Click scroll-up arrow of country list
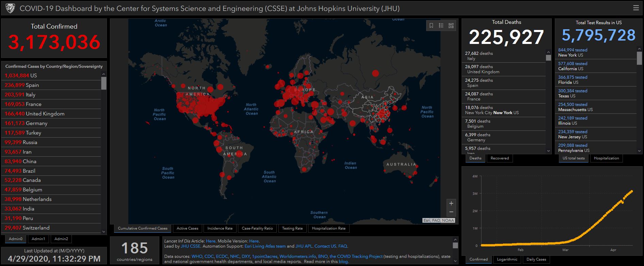Image resolution: width=644 pixels, height=266 pixels. (x=104, y=74)
